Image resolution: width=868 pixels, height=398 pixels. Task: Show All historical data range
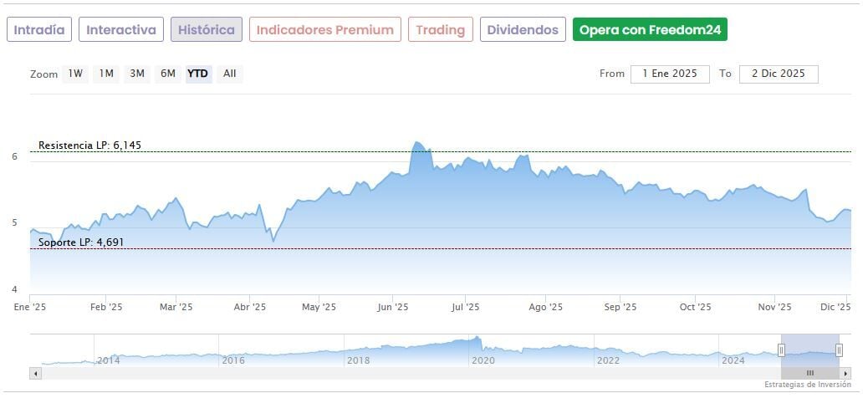click(230, 74)
